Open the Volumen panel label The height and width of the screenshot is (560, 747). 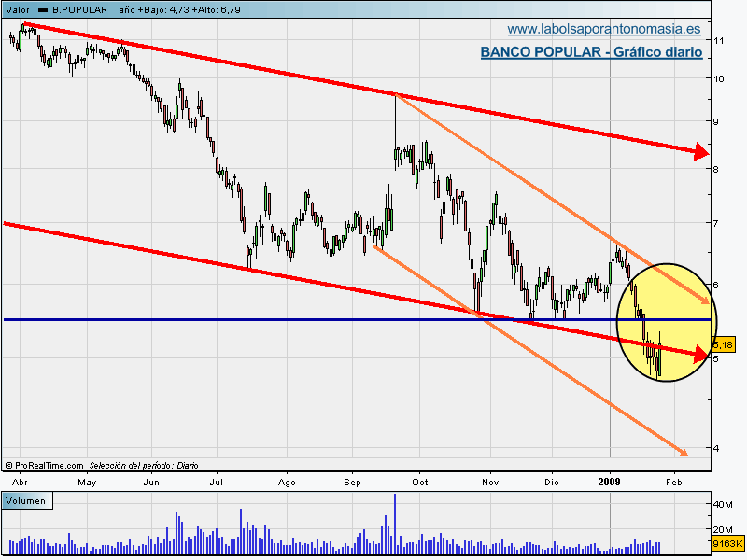(27, 501)
